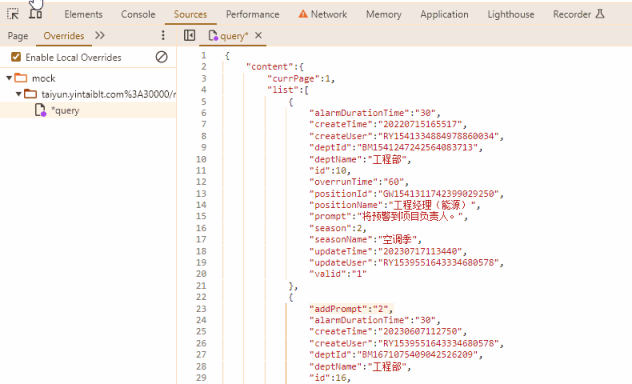This screenshot has width=632, height=384.
Task: Click the "overrunTime":"60" line
Action: 359,182
